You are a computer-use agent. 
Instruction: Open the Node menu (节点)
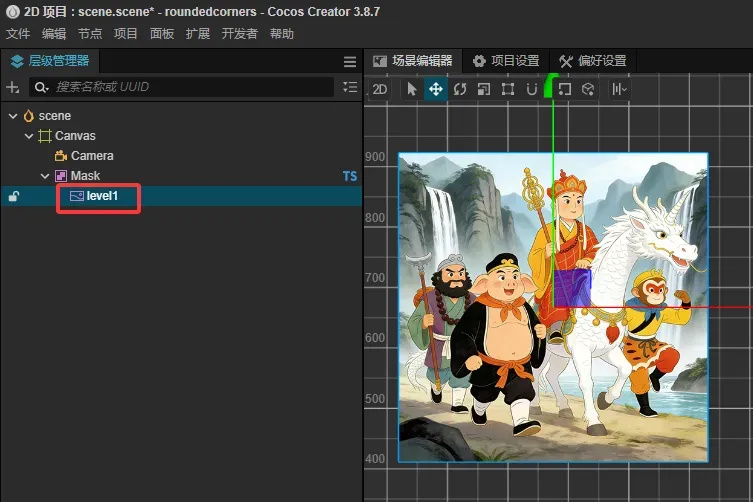pyautogui.click(x=90, y=34)
